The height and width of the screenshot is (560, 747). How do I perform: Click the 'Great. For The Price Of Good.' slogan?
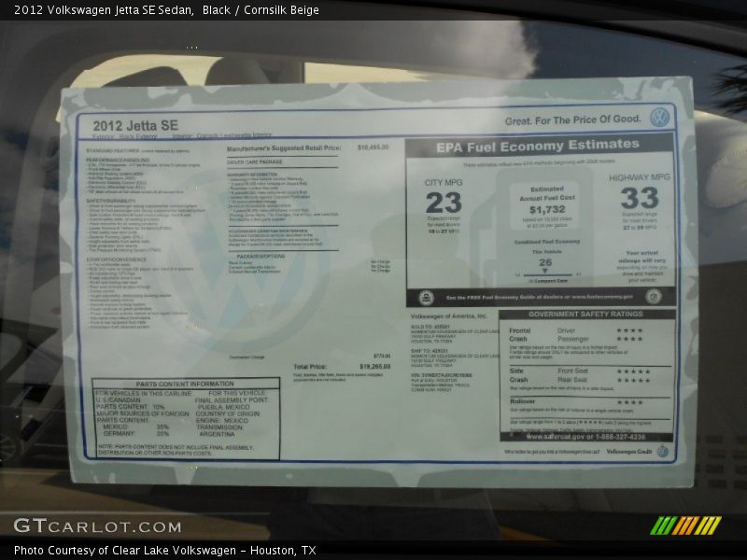[572, 120]
